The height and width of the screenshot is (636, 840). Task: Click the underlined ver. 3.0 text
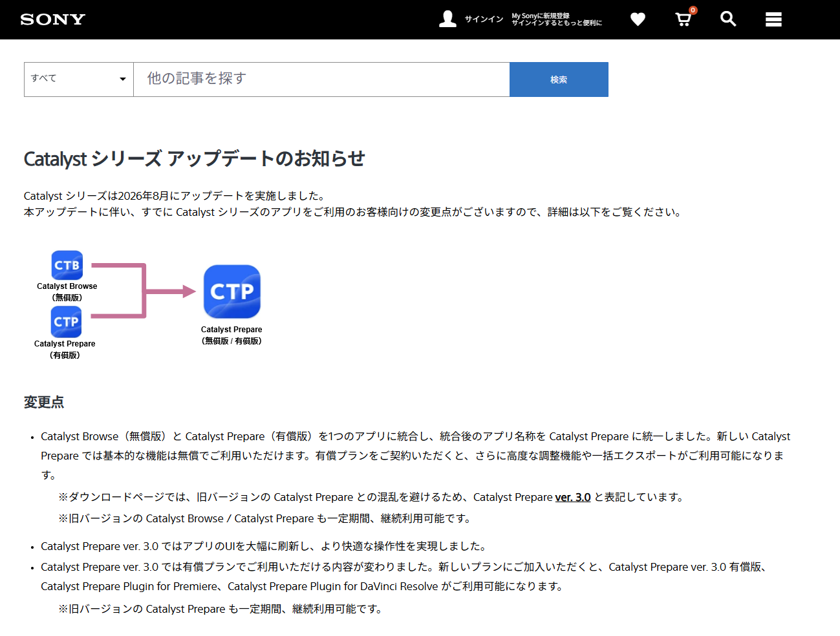point(573,497)
